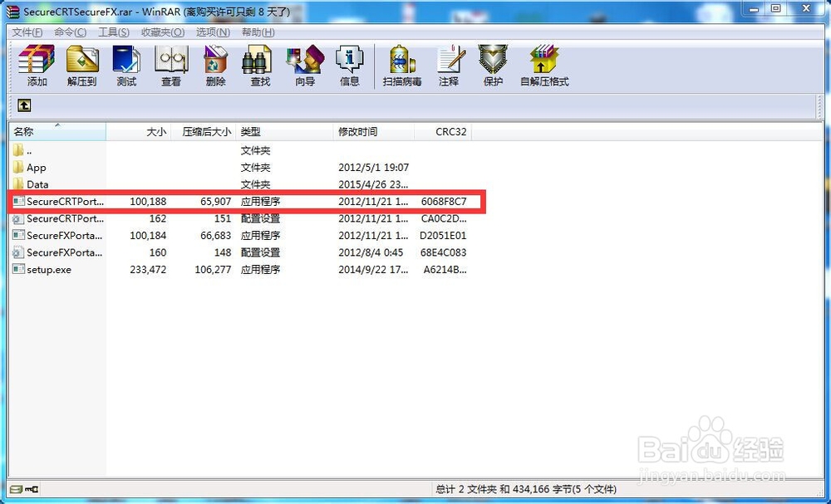Click the CRC32 value D2051E01
Image resolution: width=831 pixels, height=504 pixels.
(443, 235)
